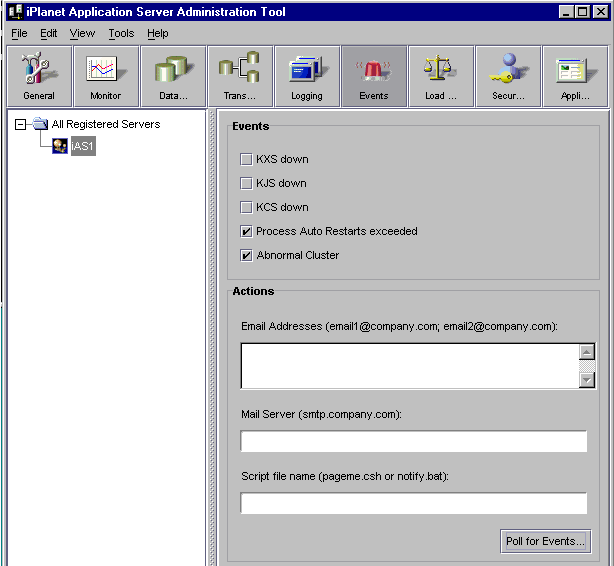Open the Edit menu
The width and height of the screenshot is (614, 566).
(49, 34)
